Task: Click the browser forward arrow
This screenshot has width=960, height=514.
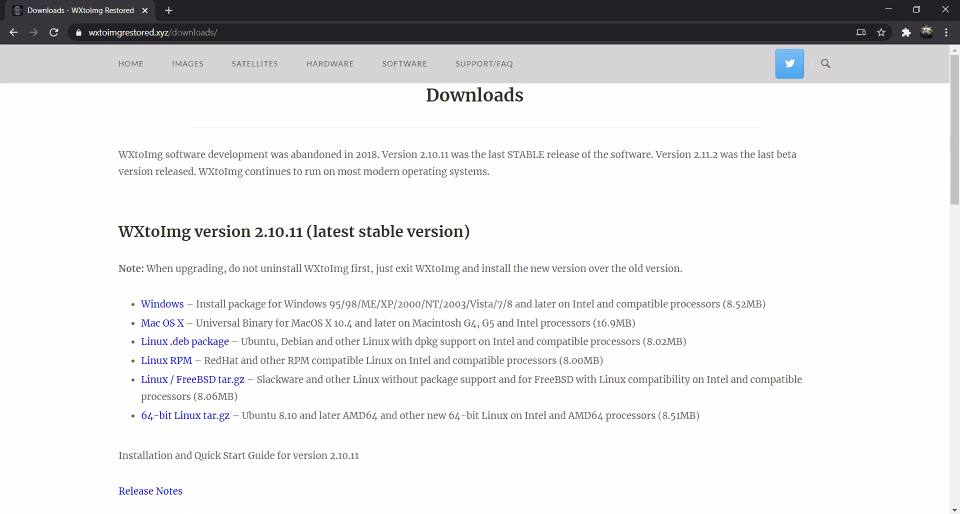Action: click(x=34, y=32)
